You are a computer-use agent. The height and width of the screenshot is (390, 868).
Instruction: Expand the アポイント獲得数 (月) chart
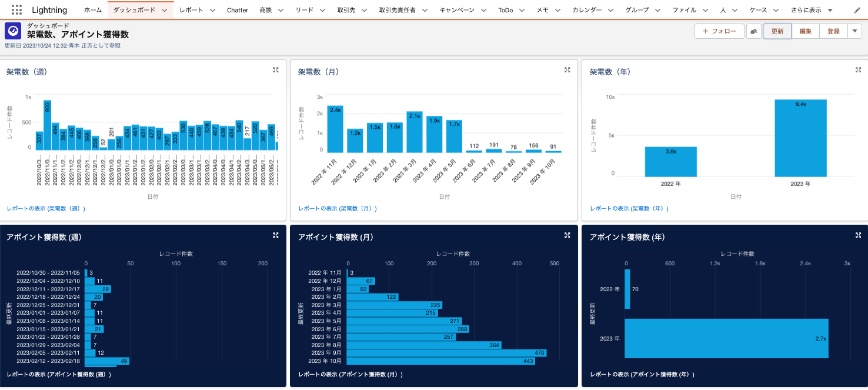pyautogui.click(x=567, y=235)
